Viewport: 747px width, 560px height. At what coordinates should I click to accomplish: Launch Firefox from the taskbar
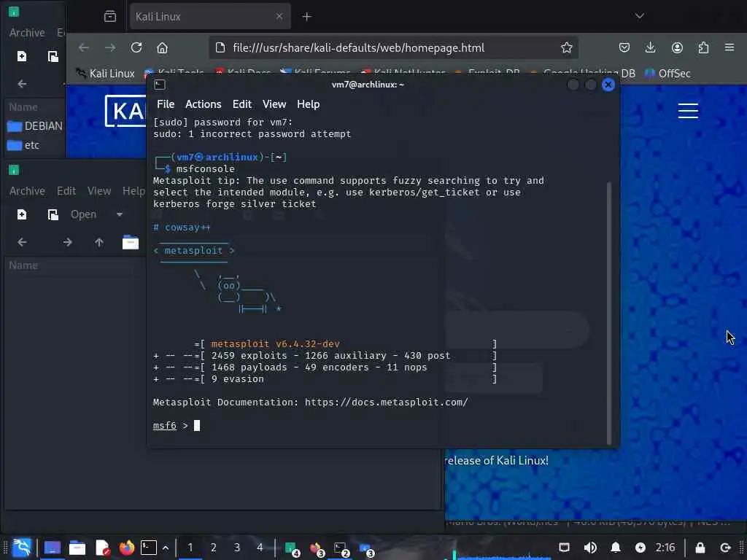click(x=127, y=548)
